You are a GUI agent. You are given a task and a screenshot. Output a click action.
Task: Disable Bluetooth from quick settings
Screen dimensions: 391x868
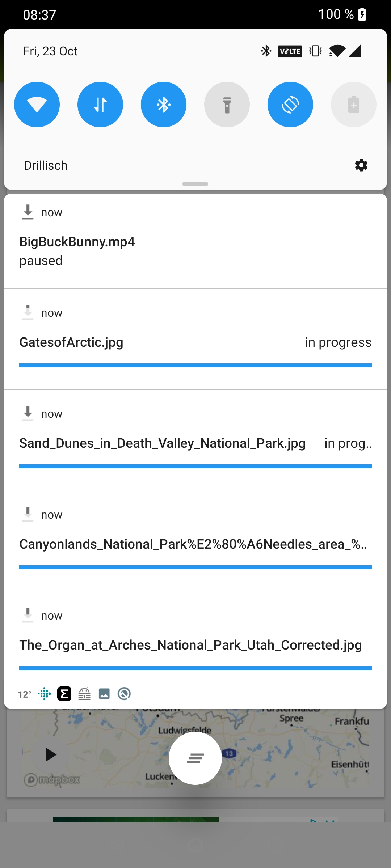coord(163,104)
